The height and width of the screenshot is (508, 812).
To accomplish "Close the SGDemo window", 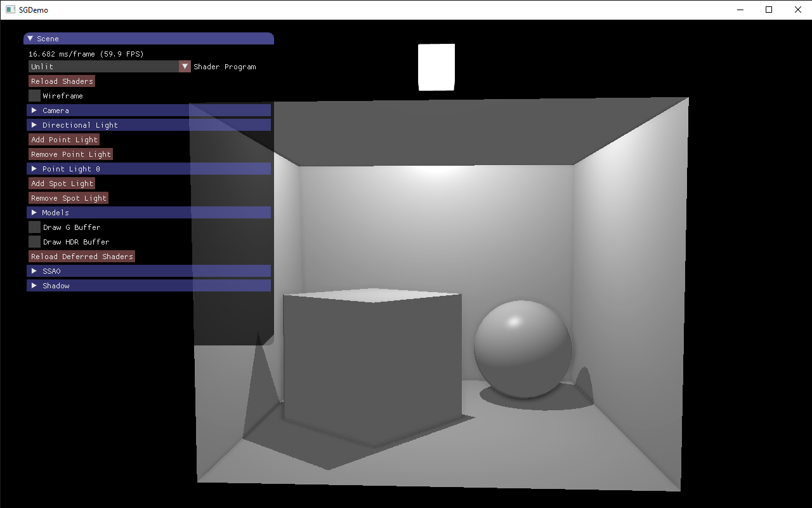I will point(797,10).
